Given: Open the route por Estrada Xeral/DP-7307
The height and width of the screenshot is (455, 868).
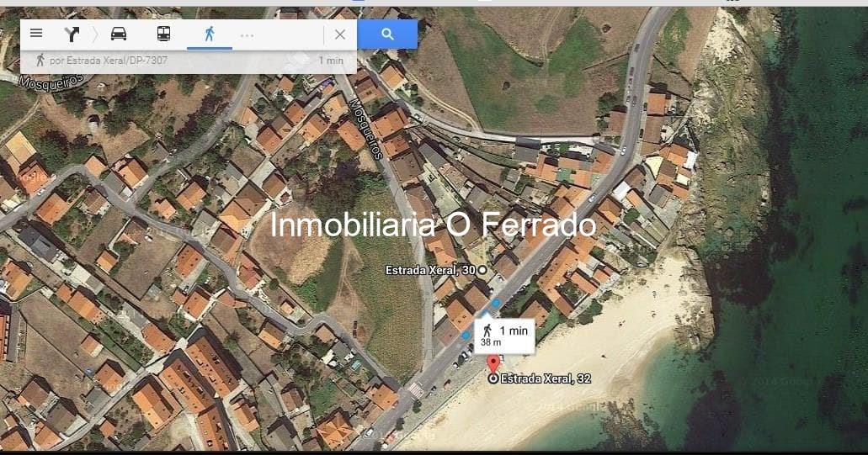Looking at the screenshot, I should (189, 61).
